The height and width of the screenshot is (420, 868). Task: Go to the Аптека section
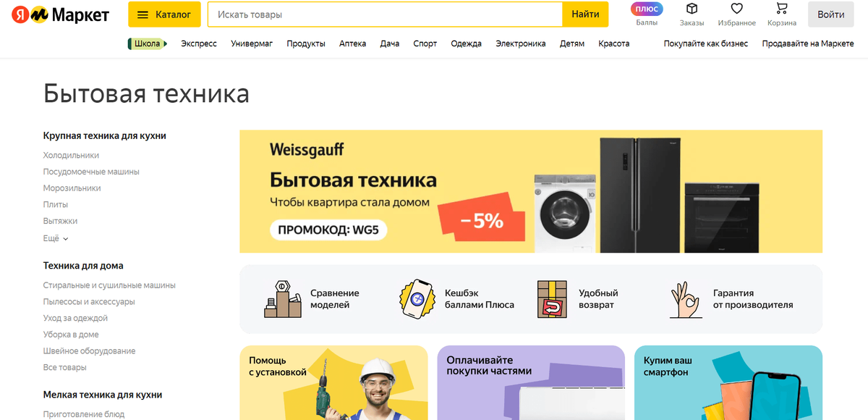[353, 43]
